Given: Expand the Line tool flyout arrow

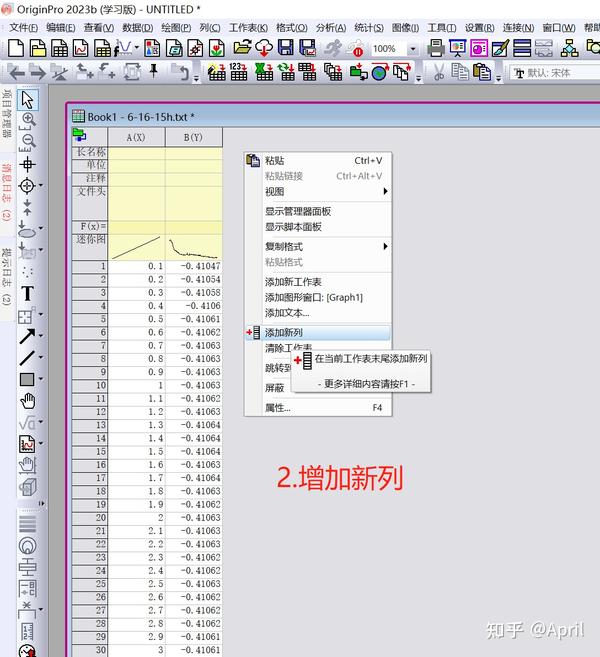Looking at the screenshot, I should coord(41,357).
